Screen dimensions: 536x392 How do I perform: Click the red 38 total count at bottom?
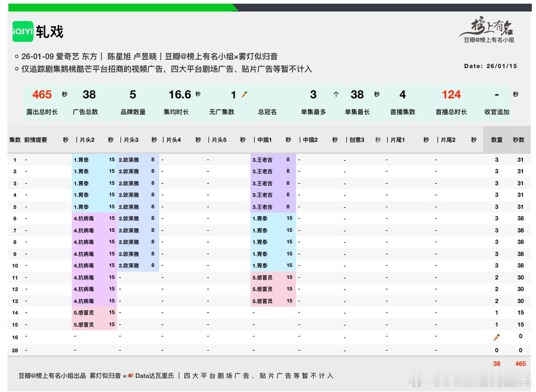tap(497, 364)
